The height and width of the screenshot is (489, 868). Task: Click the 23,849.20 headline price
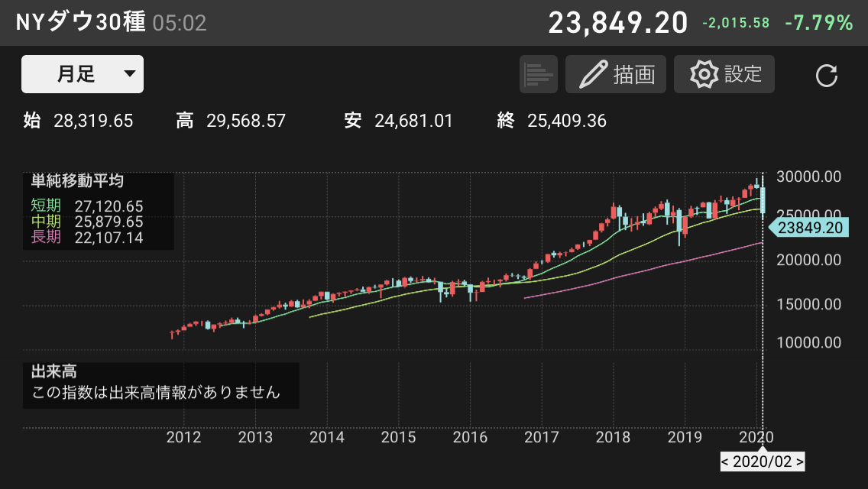[618, 23]
